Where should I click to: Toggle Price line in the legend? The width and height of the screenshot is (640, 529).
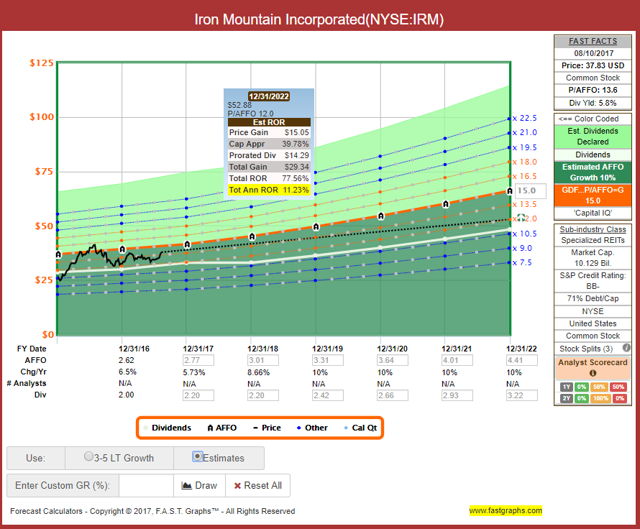click(x=267, y=428)
